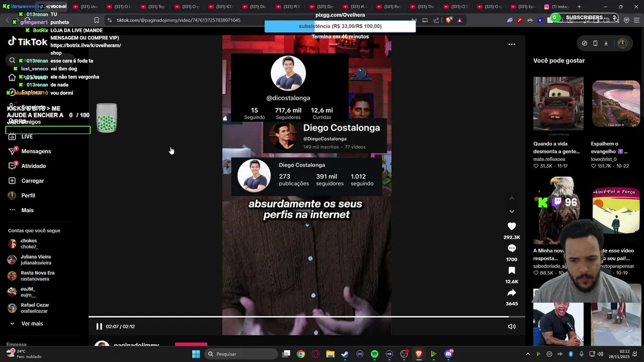Go to Perfil in the sidebar

28,196
